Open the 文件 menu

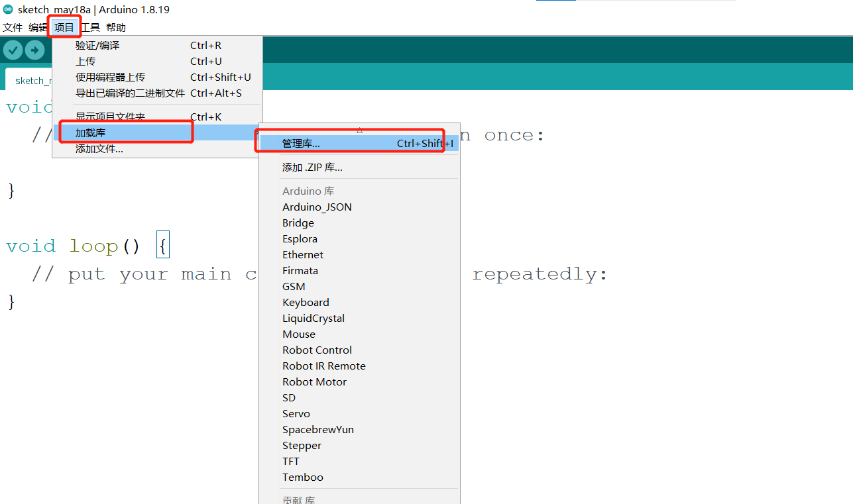click(13, 27)
